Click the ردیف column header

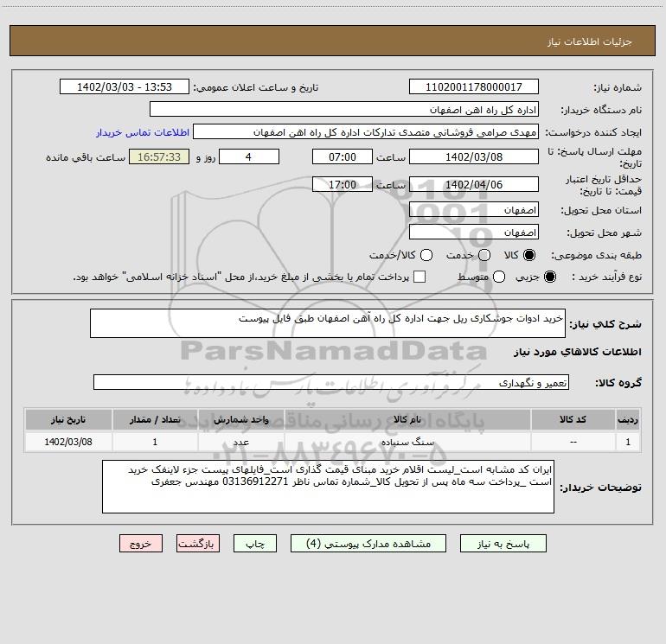(628, 419)
